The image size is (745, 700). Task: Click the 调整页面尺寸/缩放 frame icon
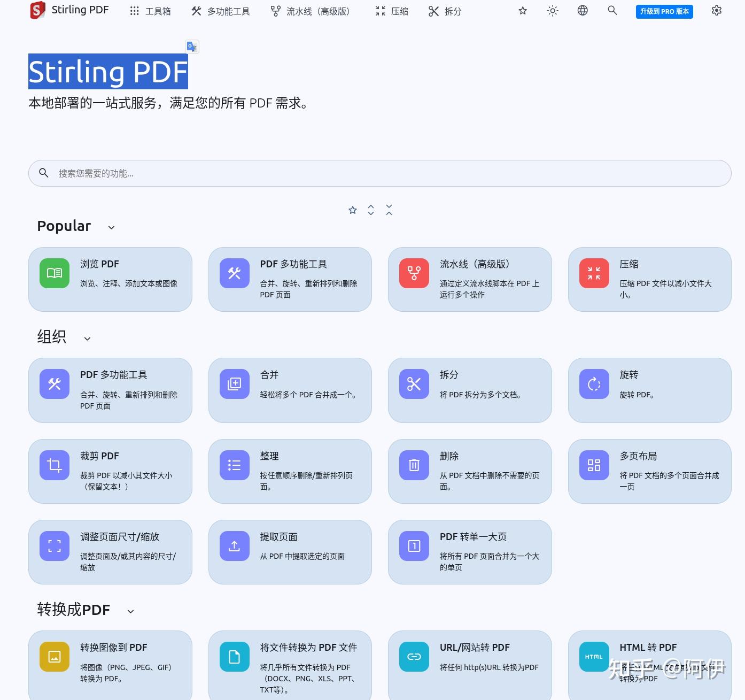tap(55, 546)
